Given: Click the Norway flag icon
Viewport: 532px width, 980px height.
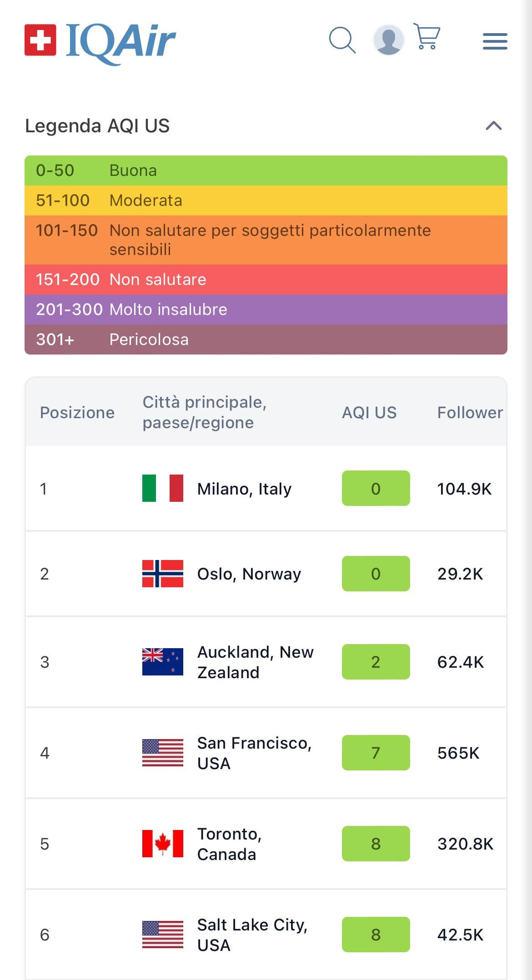Looking at the screenshot, I should point(163,574).
